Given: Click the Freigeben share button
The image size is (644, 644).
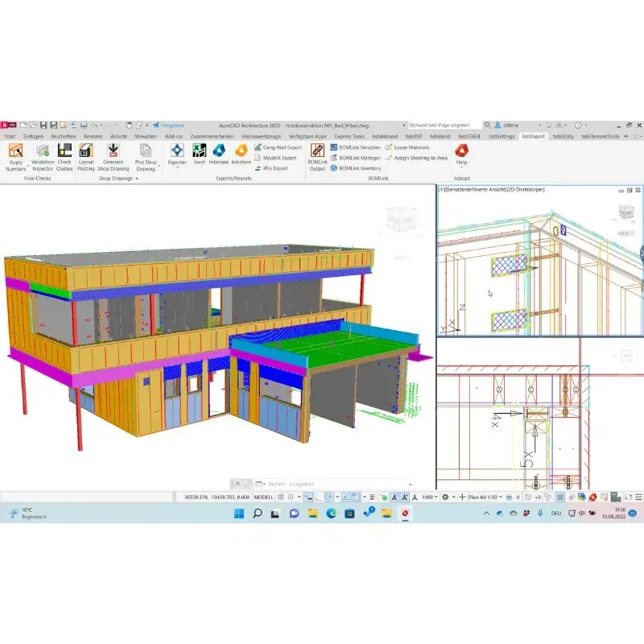Looking at the screenshot, I should (168, 126).
